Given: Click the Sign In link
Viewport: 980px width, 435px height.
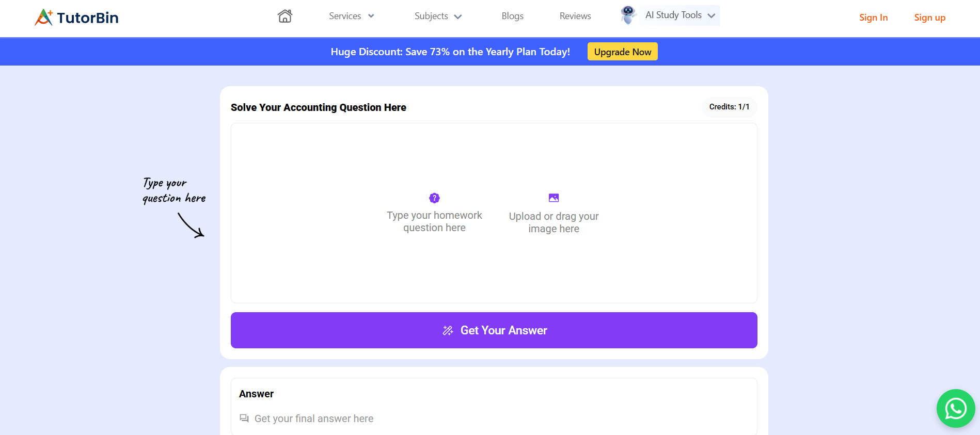Looking at the screenshot, I should point(874,18).
